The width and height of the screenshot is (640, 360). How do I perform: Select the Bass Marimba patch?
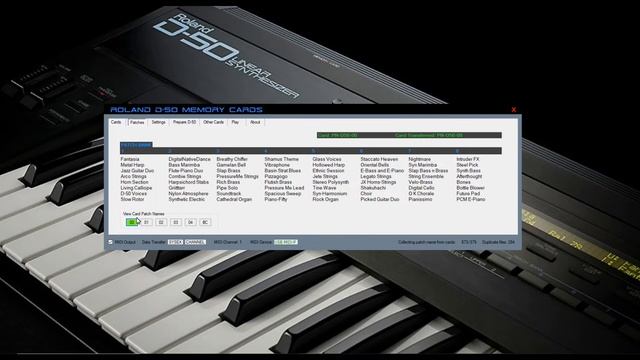click(x=184, y=165)
